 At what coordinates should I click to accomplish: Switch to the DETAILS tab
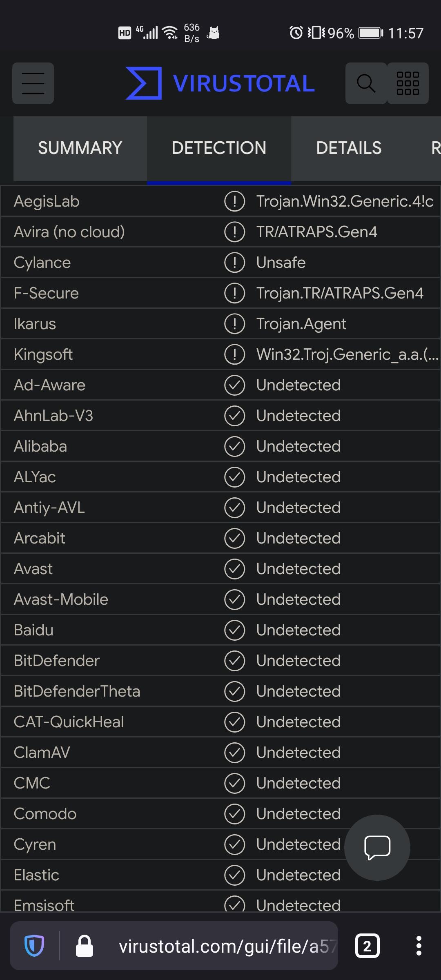(x=349, y=148)
